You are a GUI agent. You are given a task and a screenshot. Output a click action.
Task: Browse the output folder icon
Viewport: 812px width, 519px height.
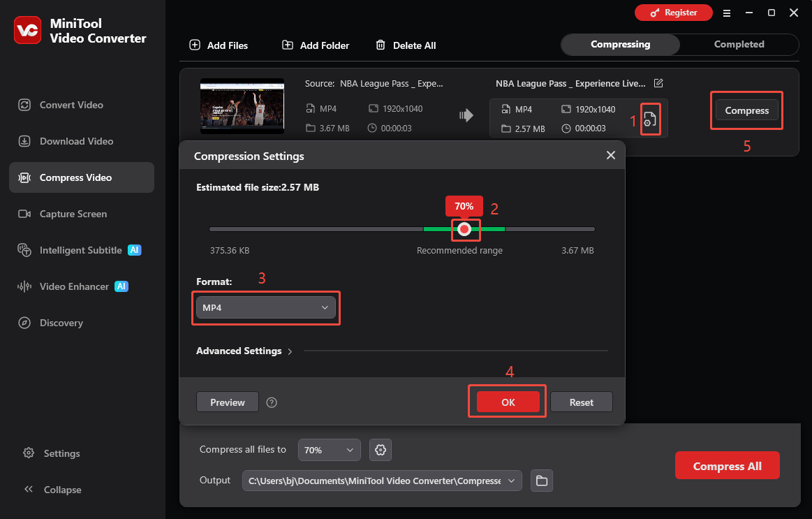(542, 481)
